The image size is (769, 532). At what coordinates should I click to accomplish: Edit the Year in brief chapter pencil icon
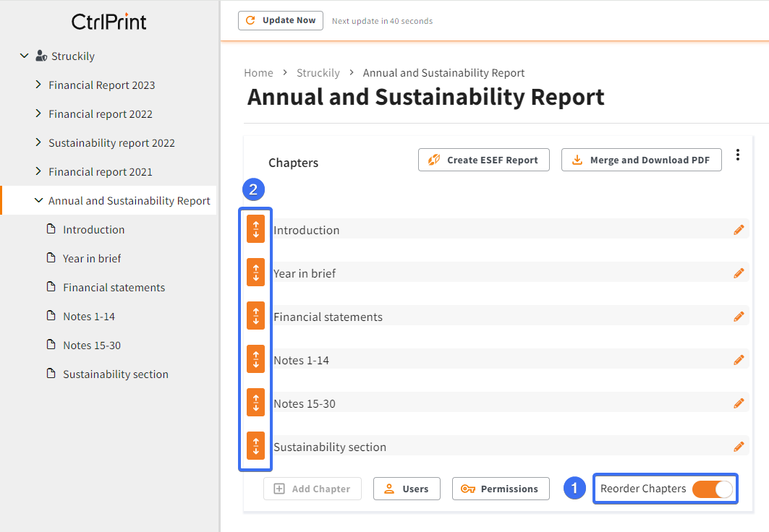pyautogui.click(x=739, y=273)
